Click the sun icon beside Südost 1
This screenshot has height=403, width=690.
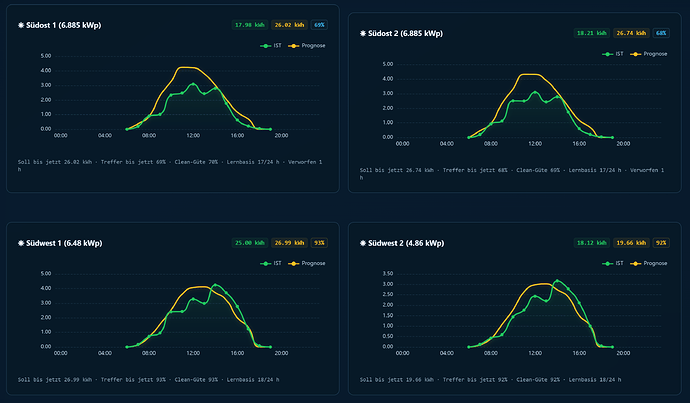click(x=21, y=25)
